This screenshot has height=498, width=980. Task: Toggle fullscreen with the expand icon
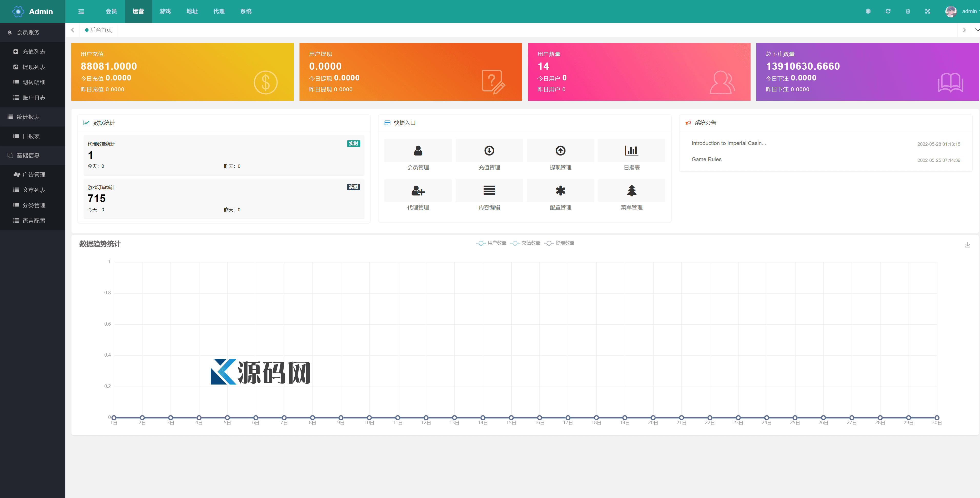pos(927,12)
